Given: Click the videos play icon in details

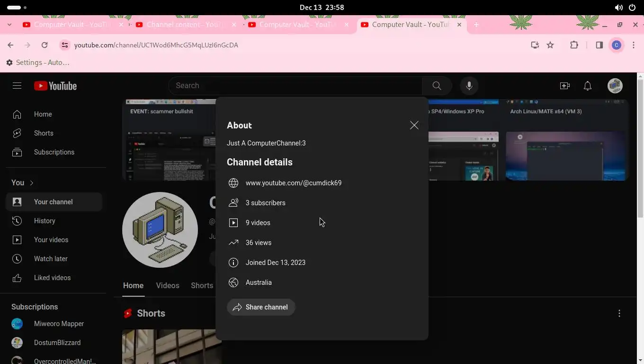Looking at the screenshot, I should [x=233, y=223].
